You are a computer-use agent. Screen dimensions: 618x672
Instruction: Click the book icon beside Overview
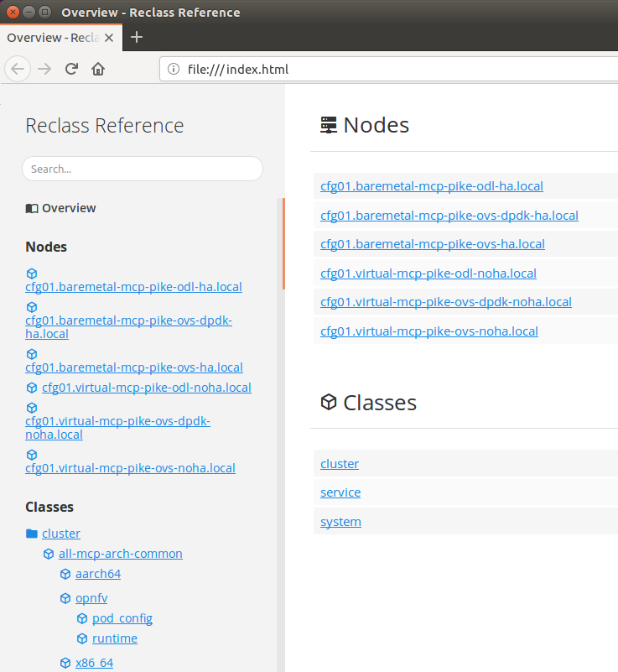[x=32, y=208]
